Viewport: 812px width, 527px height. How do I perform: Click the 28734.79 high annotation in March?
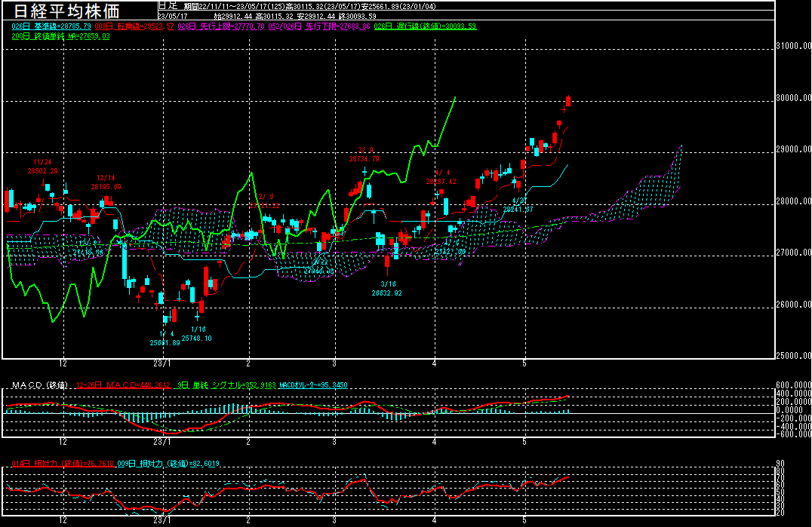pyautogui.click(x=364, y=159)
